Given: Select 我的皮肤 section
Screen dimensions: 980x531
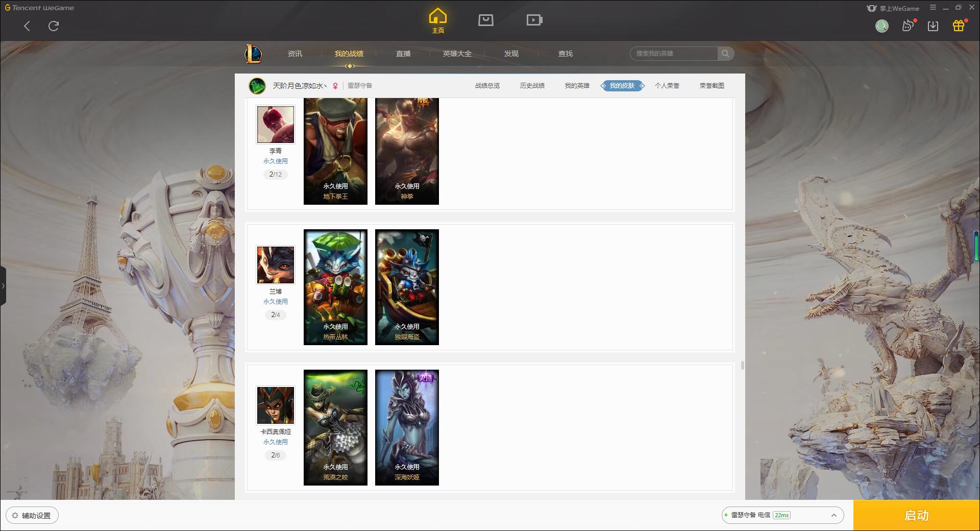Looking at the screenshot, I should point(622,86).
